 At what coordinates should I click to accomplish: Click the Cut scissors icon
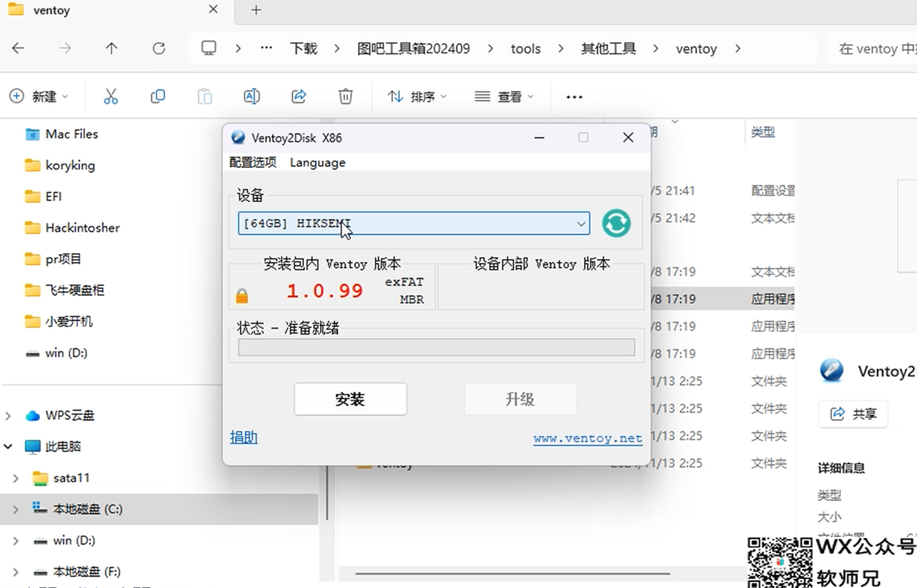110,97
